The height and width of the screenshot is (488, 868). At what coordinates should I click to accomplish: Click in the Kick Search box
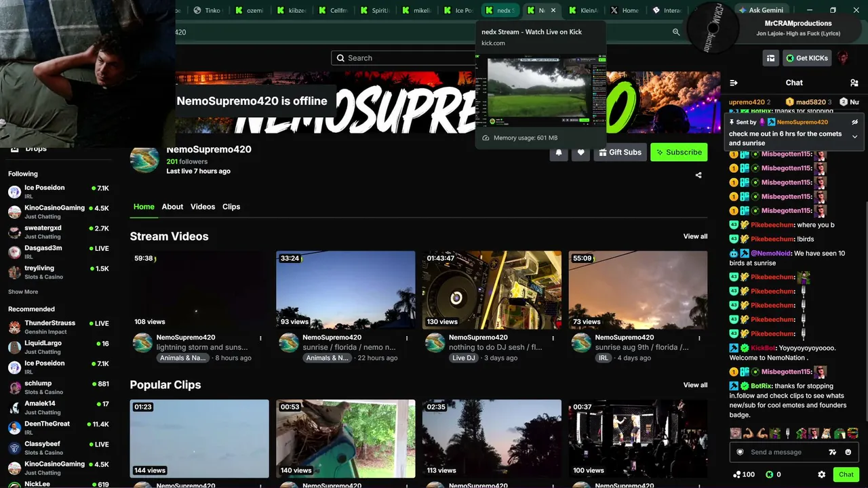pos(404,58)
